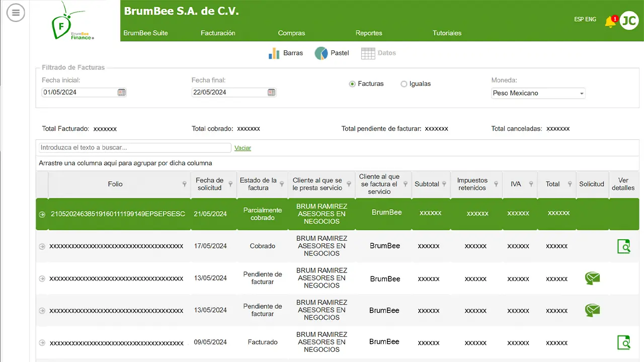Click the 17/05/2024 date cell
This screenshot has height=362, width=644.
click(210, 246)
